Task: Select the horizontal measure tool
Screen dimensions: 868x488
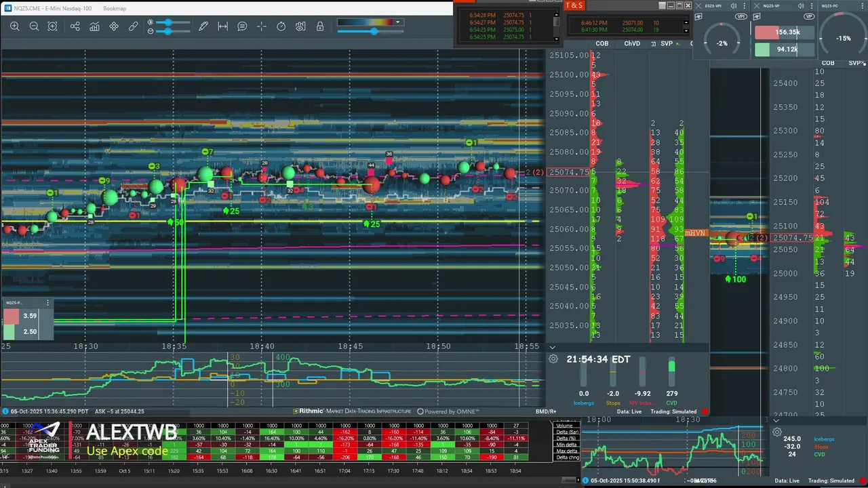Action: coord(222,26)
